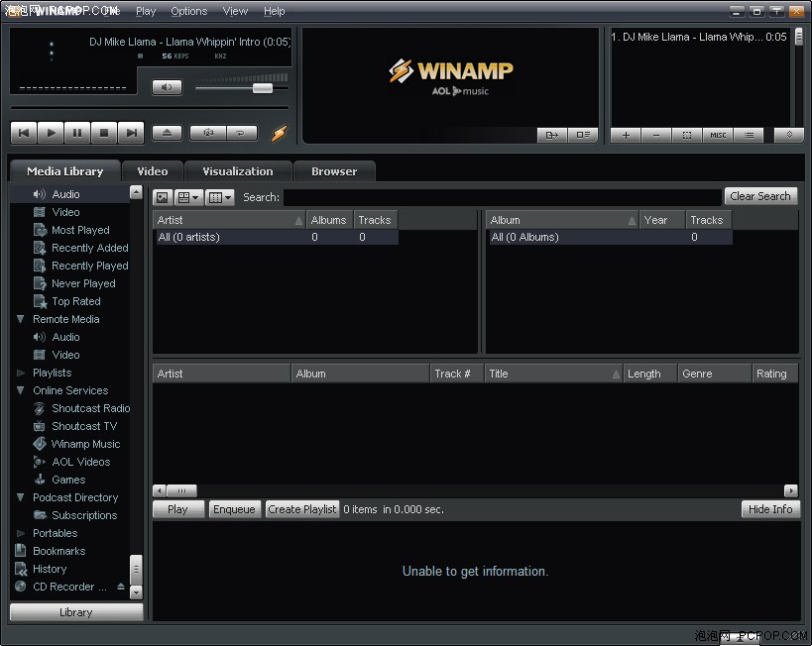Viewport: 812px width, 646px height.
Task: Open Recently Played view
Action: [89, 266]
